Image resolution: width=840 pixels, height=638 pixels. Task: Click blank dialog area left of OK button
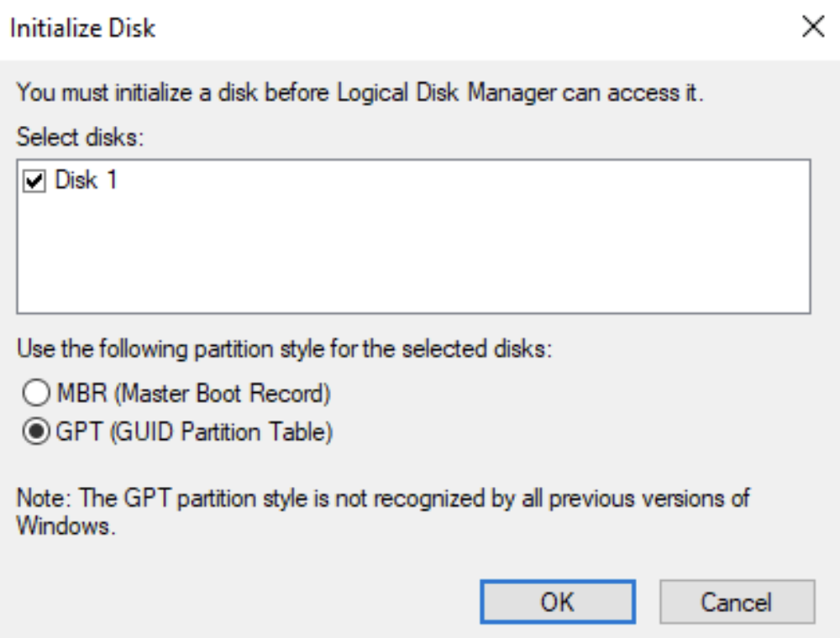pos(252,601)
